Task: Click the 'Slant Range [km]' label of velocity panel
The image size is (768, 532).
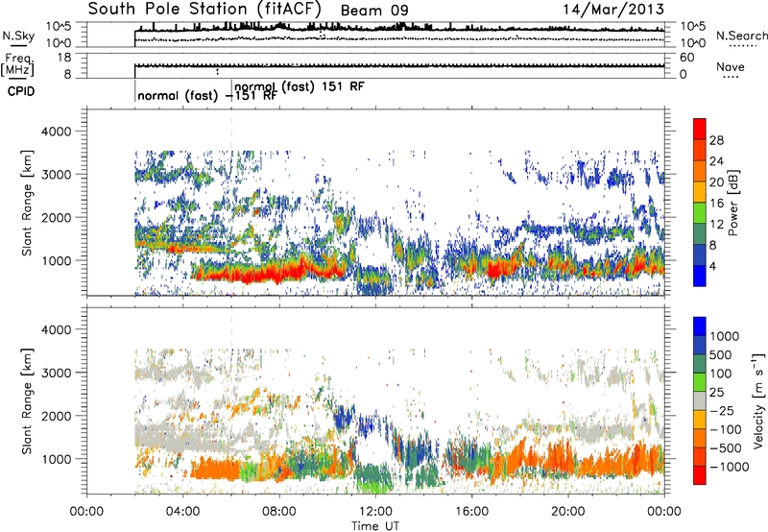Action: (27, 400)
